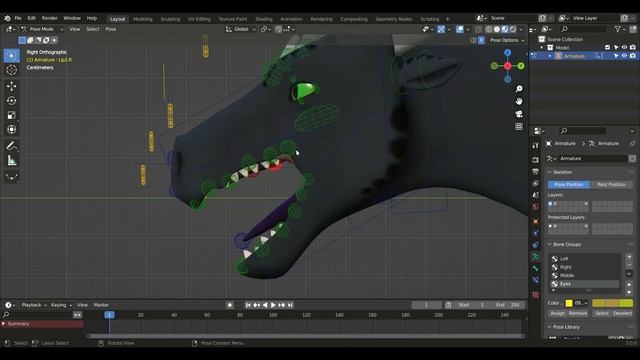Viewport: 640px width, 360px height.
Task: Select the Select Box tool
Action: [x=11, y=56]
